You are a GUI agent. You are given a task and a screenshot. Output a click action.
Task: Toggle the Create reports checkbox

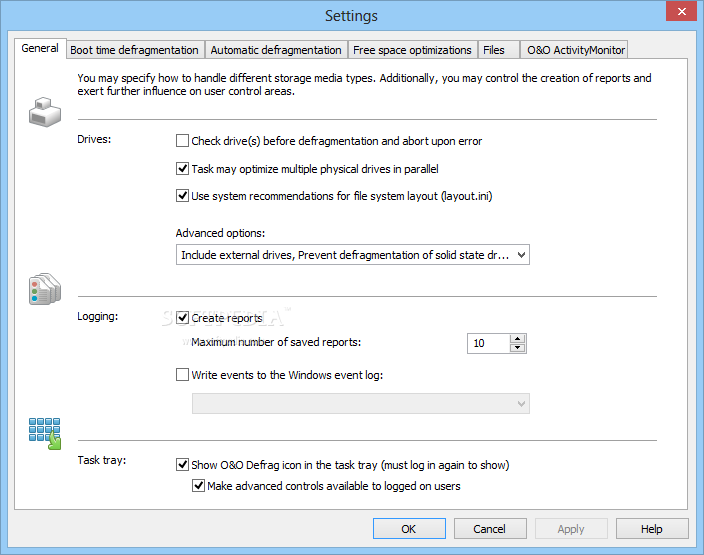tap(182, 318)
